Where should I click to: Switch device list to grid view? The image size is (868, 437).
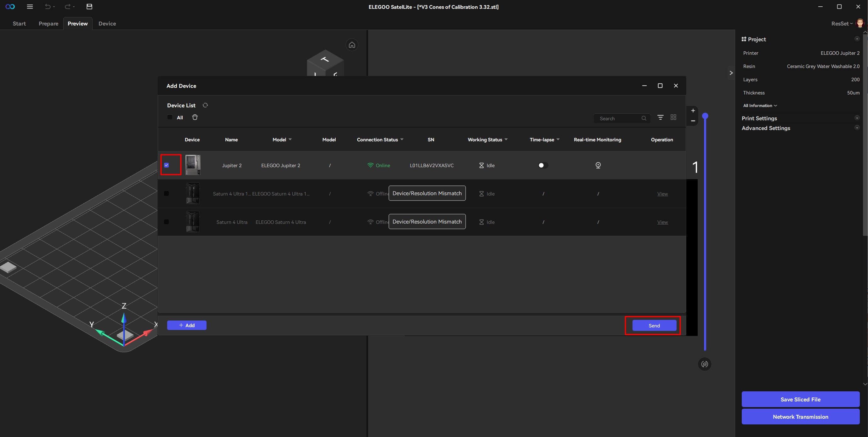(673, 117)
